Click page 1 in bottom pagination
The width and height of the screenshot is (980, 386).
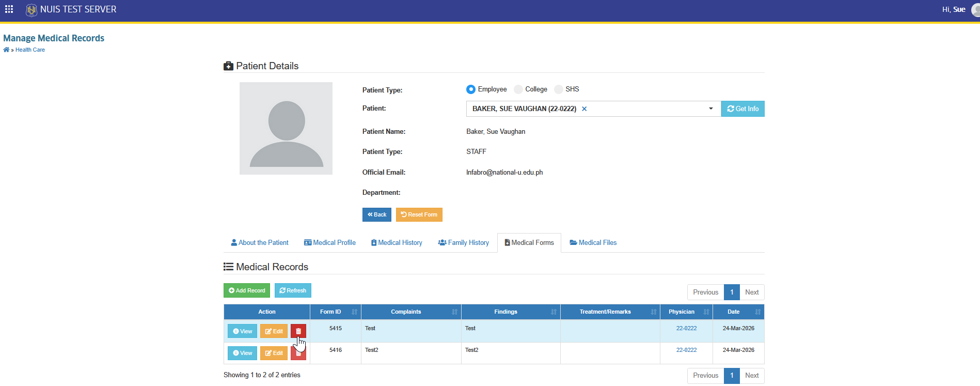pos(732,376)
